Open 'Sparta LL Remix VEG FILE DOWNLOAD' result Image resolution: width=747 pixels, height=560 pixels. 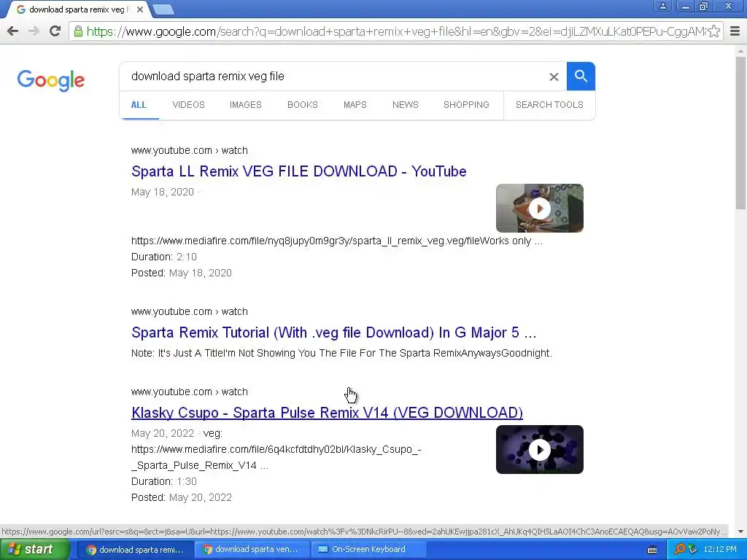(x=298, y=171)
